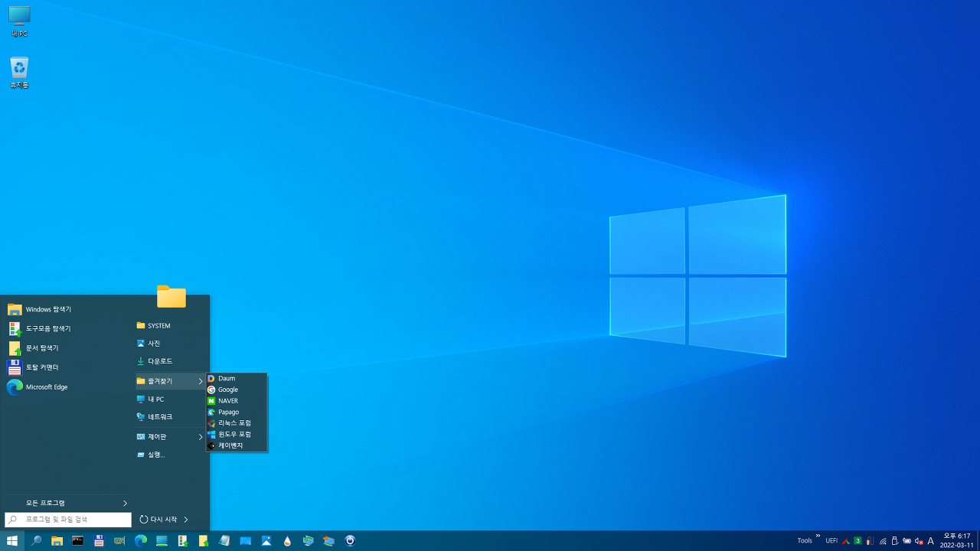
Task: Open File Explorer from the taskbar
Action: (57, 541)
